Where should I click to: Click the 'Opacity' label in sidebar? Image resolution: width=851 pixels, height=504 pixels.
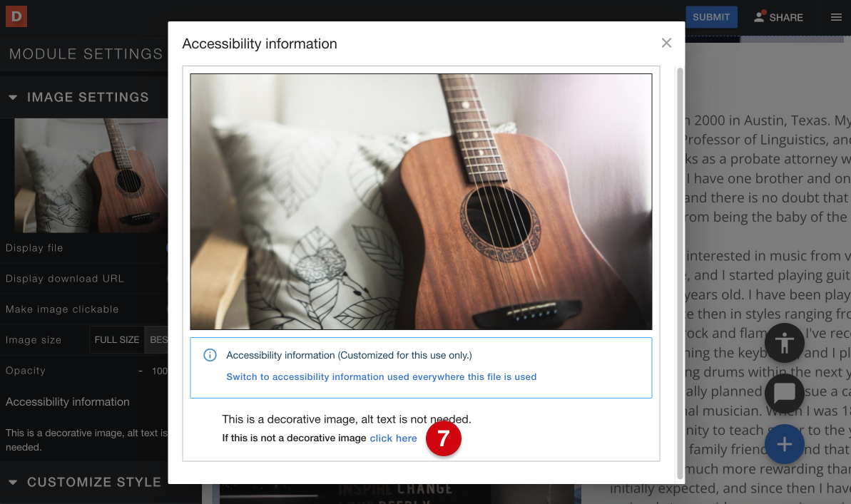[x=26, y=371]
